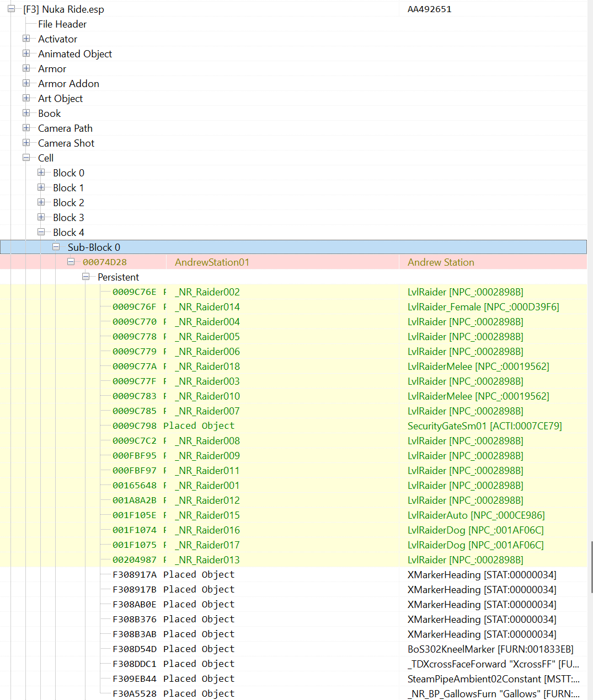Collapse the Sub-Block 0 node
Viewport: 593px width, 700px height.
tap(56, 247)
